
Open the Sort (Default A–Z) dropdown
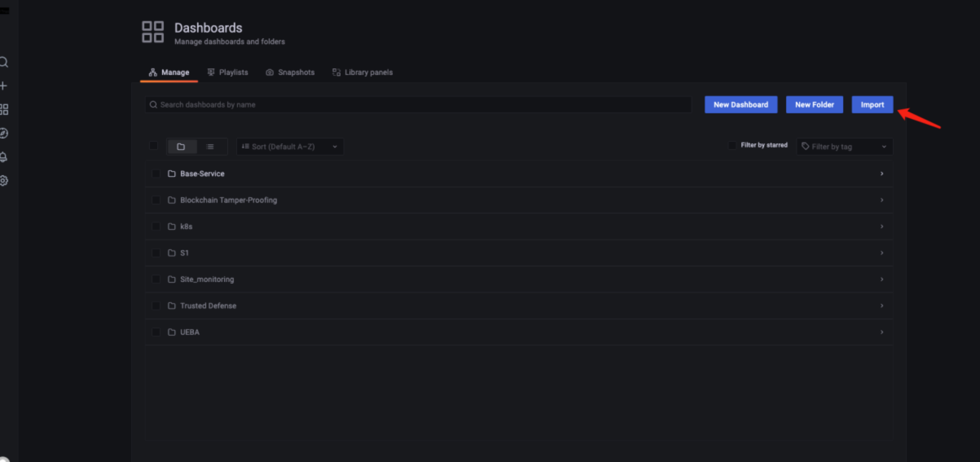click(x=290, y=147)
